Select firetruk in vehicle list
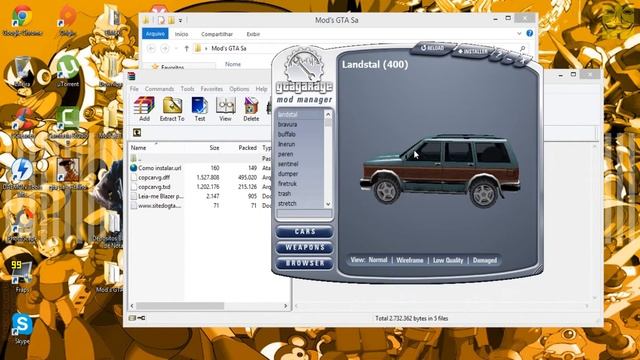The width and height of the screenshot is (640, 360). click(287, 184)
